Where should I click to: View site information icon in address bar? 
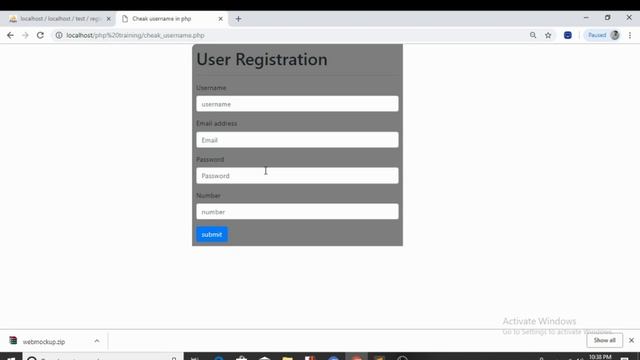(59, 36)
